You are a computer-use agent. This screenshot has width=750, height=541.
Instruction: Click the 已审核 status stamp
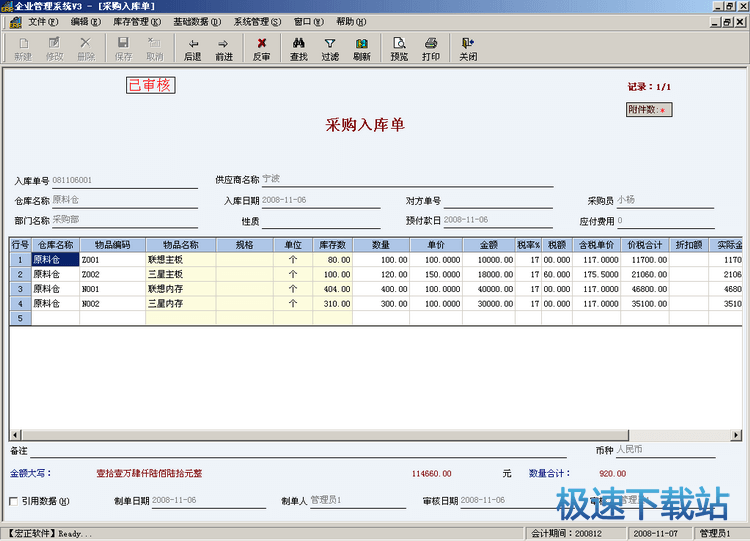tap(151, 85)
